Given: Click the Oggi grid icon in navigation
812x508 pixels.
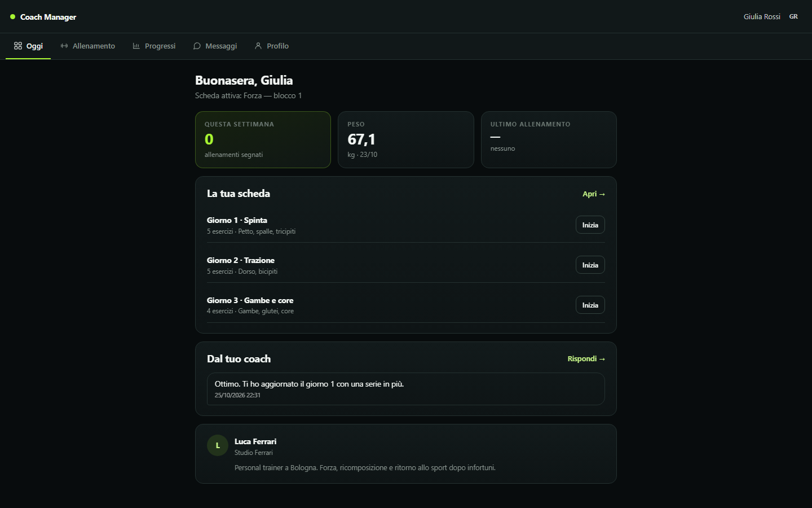Looking at the screenshot, I should 18,46.
